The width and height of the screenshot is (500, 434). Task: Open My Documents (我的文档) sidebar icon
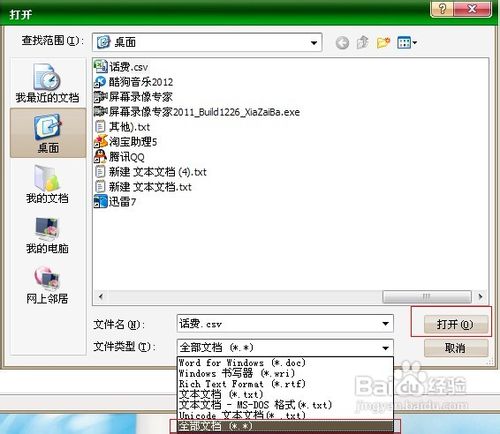click(x=47, y=184)
